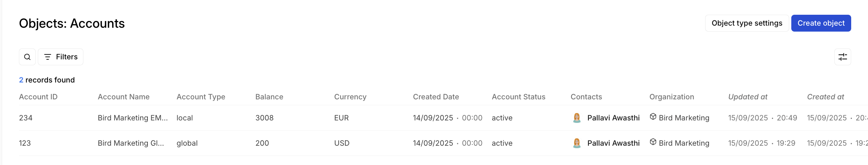
Task: Sort by Account ID column header
Action: (38, 97)
